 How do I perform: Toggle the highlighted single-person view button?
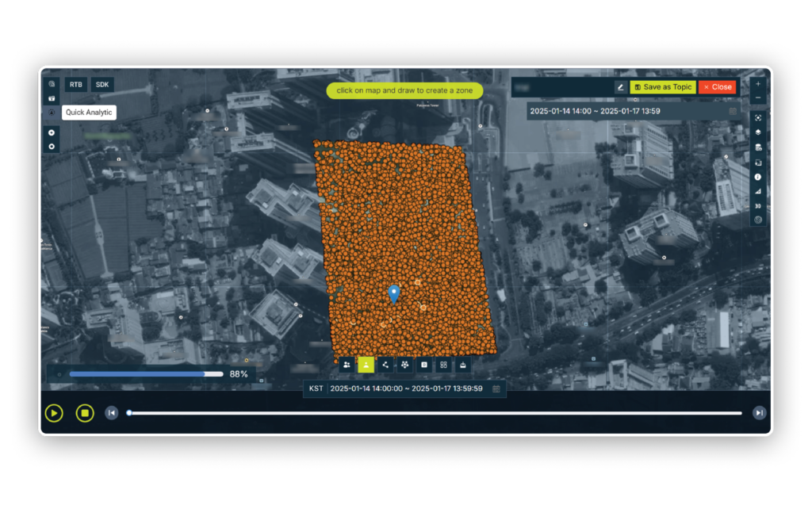click(x=366, y=365)
